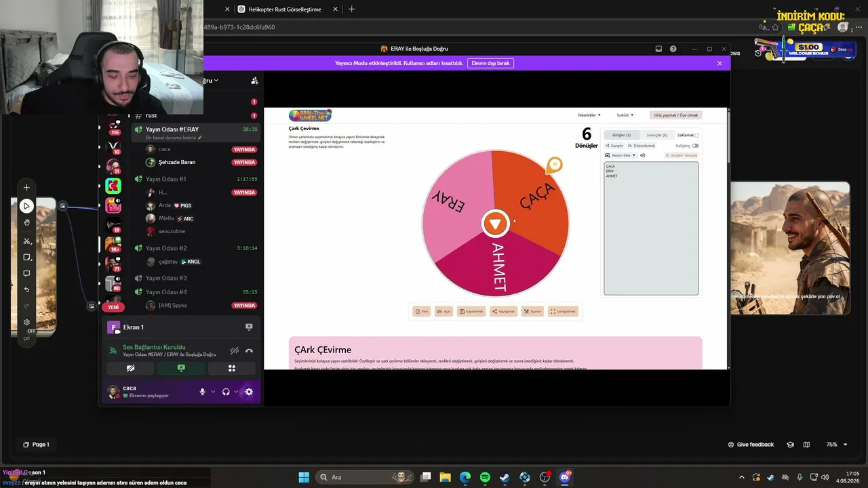868x488 pixels.
Task: Toggle noise suppression icon
Action: pyautogui.click(x=234, y=350)
